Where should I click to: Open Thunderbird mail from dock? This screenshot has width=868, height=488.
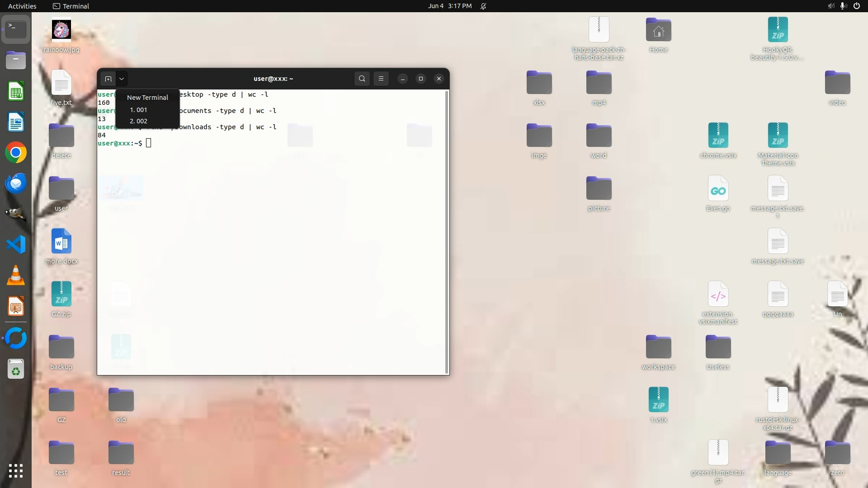coord(16,183)
